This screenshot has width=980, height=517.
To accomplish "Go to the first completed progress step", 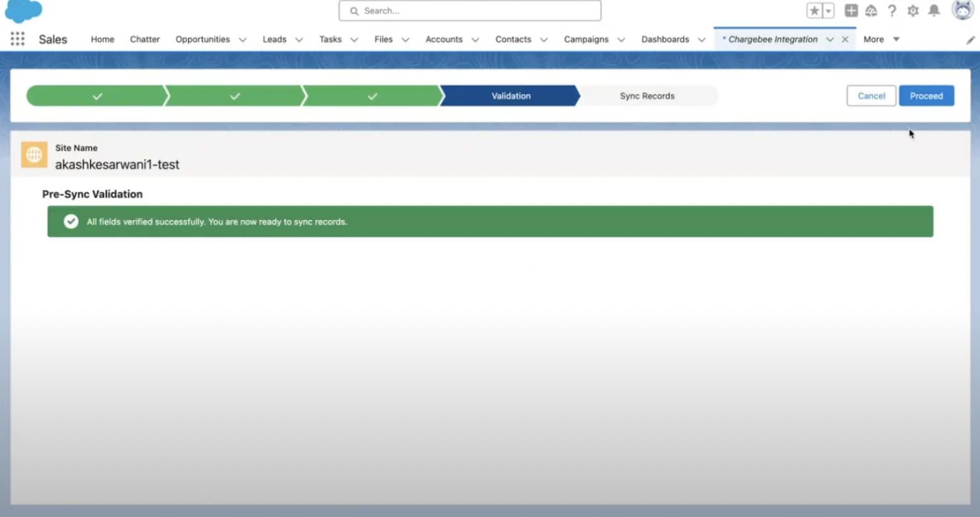I will [97, 96].
